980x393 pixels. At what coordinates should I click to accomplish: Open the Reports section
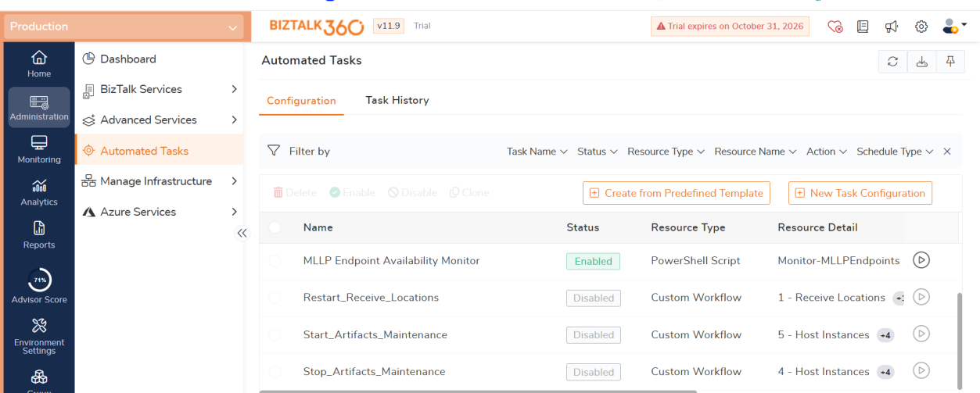[x=39, y=234]
